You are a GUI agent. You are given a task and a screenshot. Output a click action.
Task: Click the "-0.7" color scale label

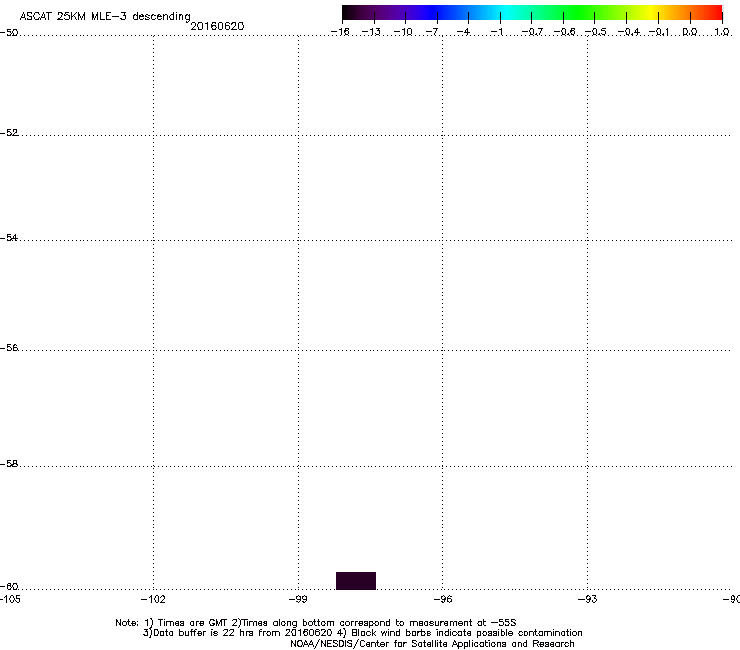click(532, 32)
